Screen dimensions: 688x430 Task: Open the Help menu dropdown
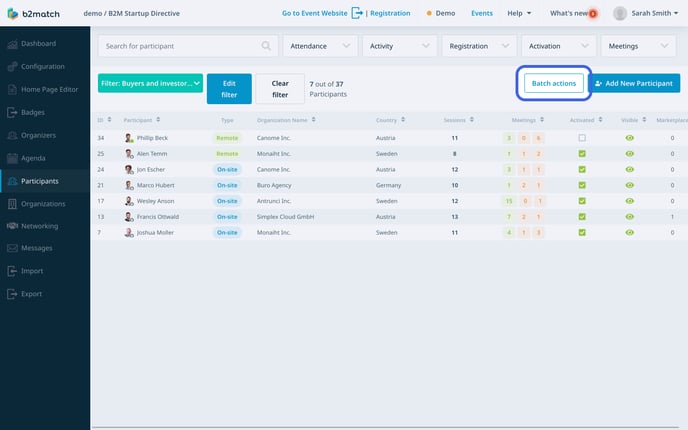click(519, 13)
